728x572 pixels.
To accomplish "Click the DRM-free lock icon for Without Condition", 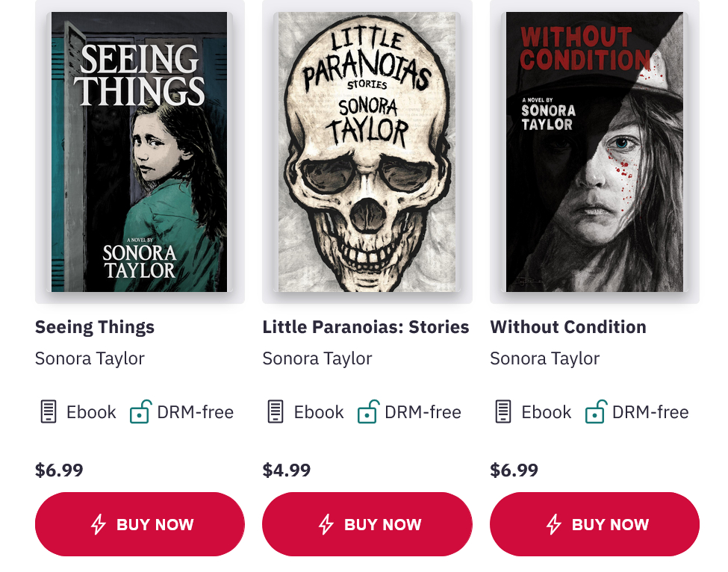I will pyautogui.click(x=595, y=411).
